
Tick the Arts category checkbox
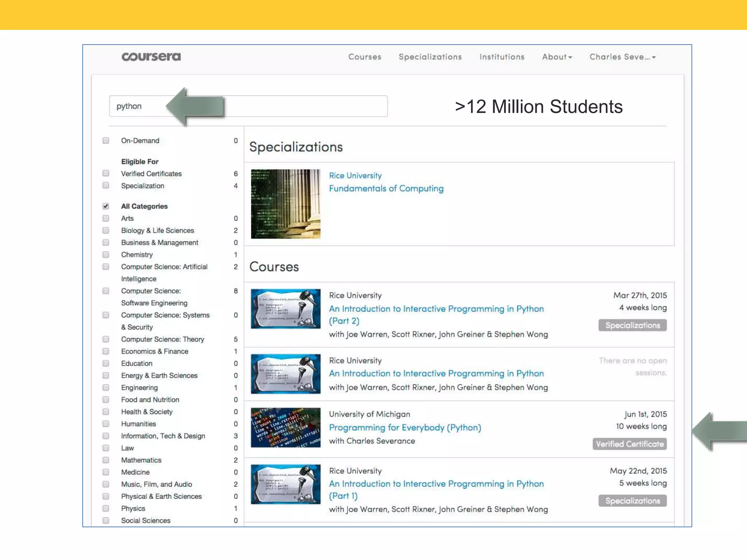coord(106,218)
